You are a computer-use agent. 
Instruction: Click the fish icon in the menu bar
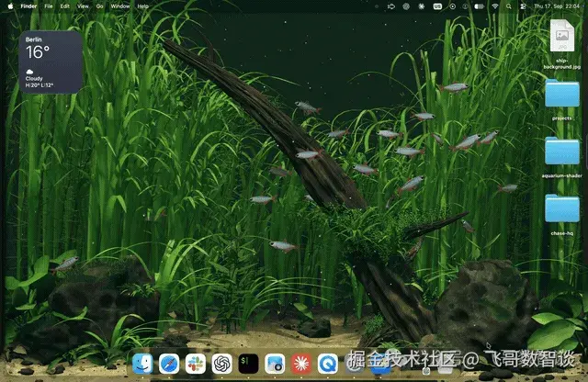click(x=390, y=6)
